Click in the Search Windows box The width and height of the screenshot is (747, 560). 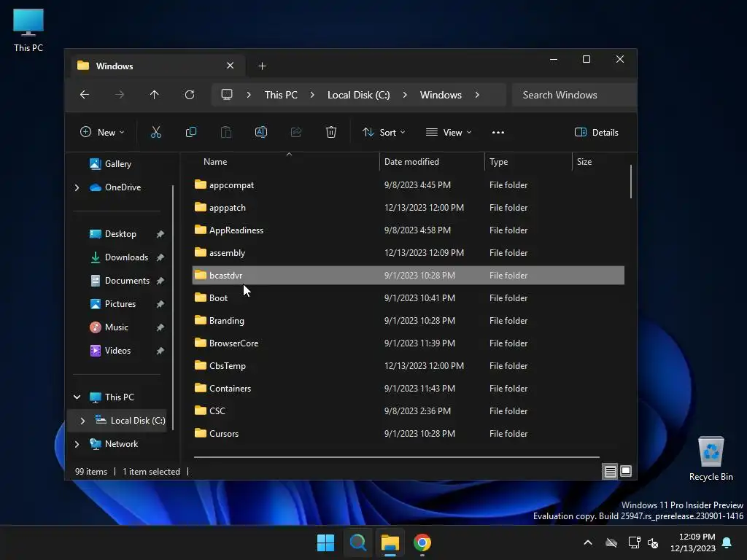574,95
